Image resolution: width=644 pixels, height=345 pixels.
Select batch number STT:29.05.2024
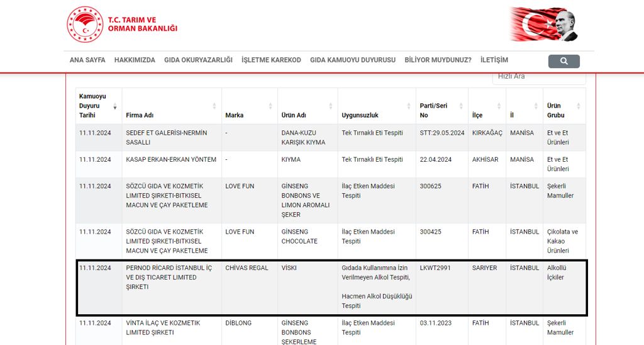click(442, 133)
